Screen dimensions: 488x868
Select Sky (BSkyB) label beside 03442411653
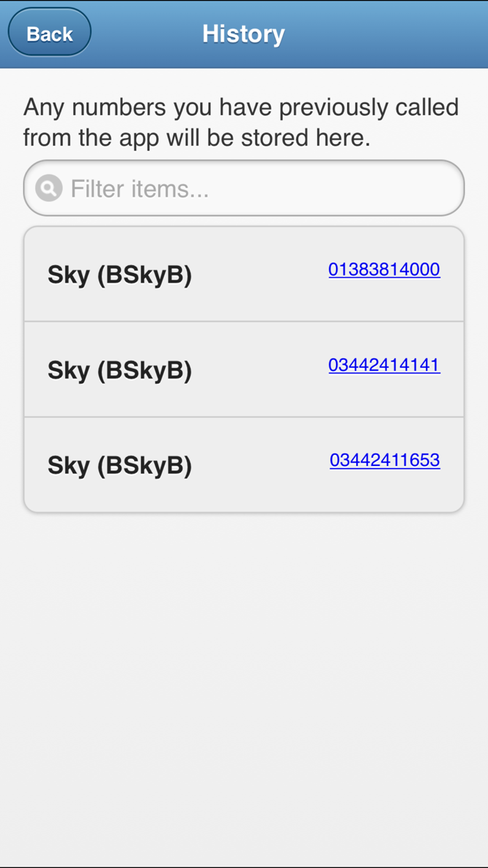pyautogui.click(x=119, y=465)
